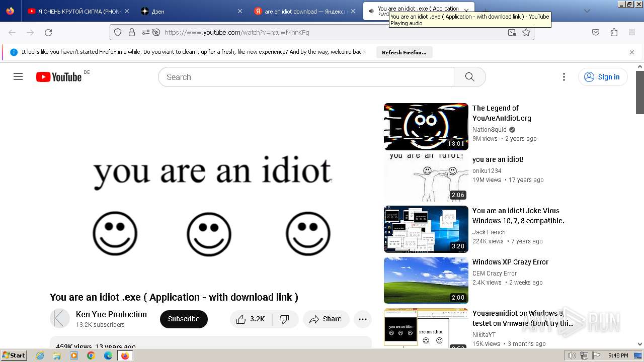Click the YouTube search magnifier button
The image size is (644, 362).
point(469,77)
